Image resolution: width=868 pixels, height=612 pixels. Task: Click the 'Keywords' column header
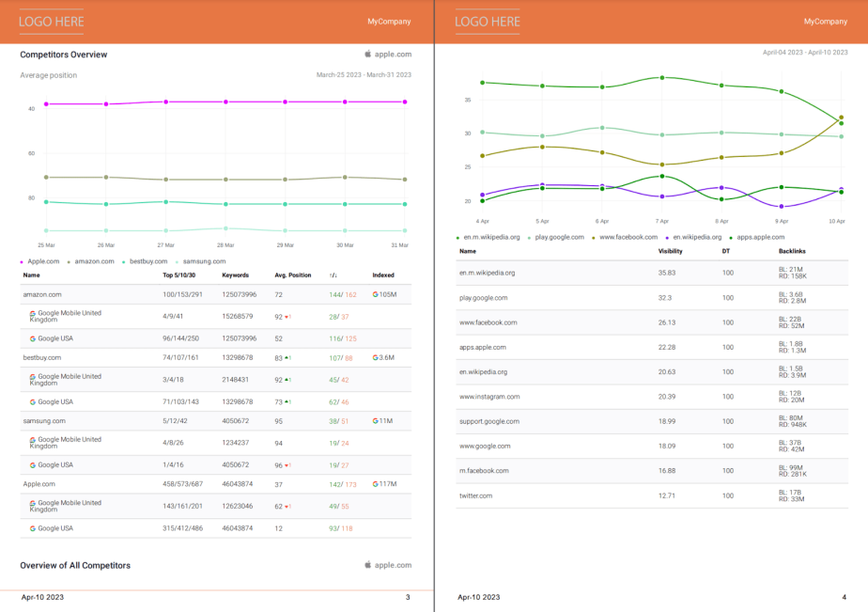click(235, 275)
